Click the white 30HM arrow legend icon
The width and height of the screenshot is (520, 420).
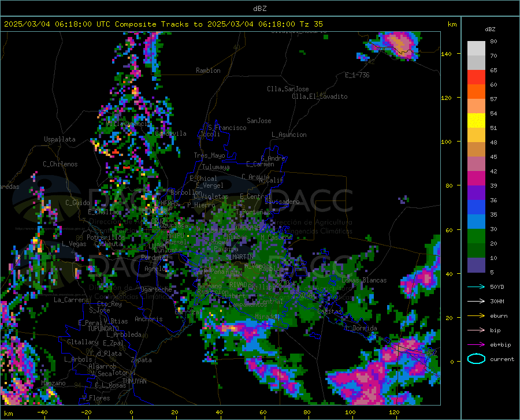coord(476,302)
